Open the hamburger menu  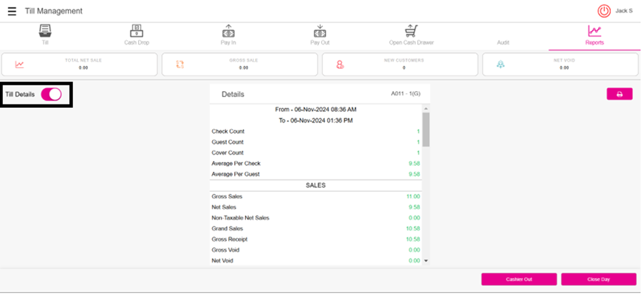pos(12,11)
